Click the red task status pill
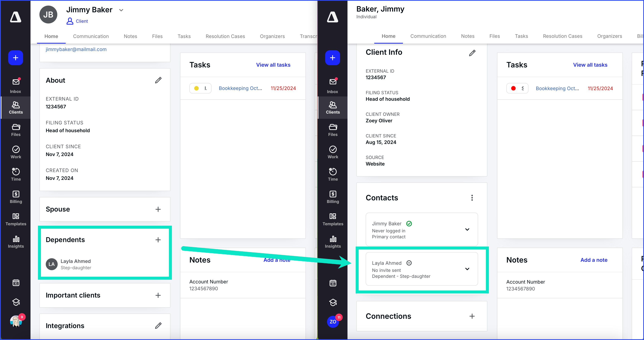The height and width of the screenshot is (340, 644). (517, 88)
